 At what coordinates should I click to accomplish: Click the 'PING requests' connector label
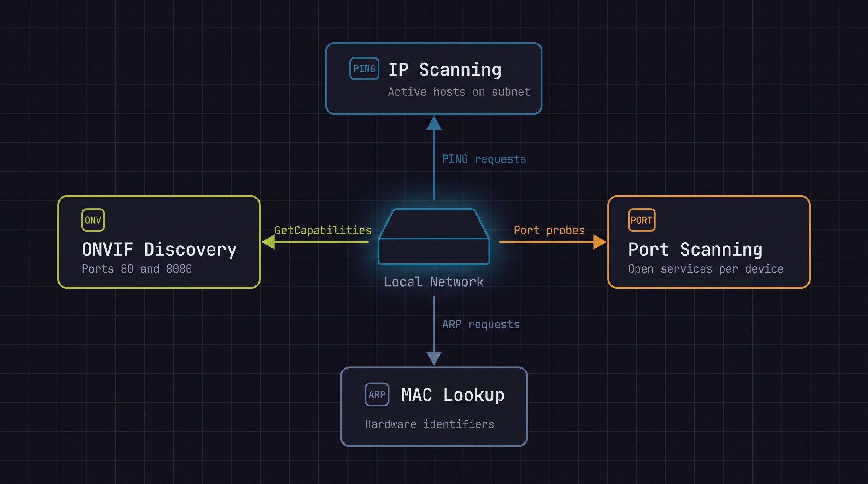click(x=484, y=159)
